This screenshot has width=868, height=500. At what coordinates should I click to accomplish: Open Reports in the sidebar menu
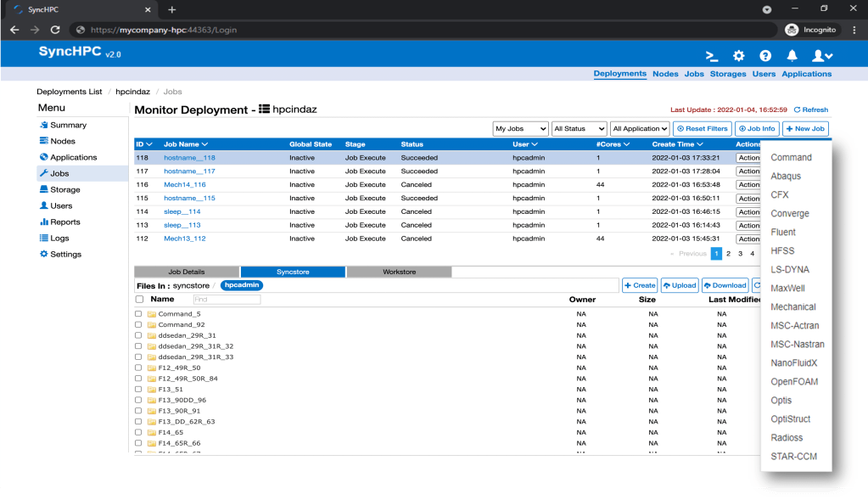point(64,222)
